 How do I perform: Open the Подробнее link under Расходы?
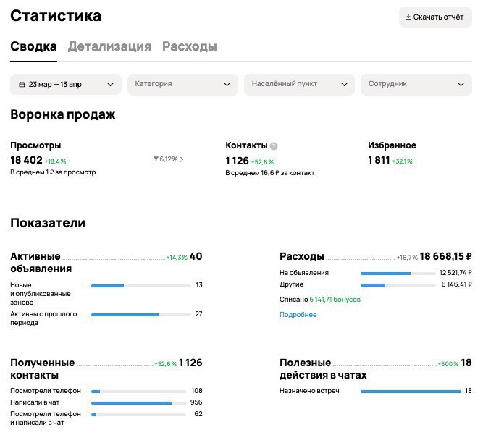(298, 315)
